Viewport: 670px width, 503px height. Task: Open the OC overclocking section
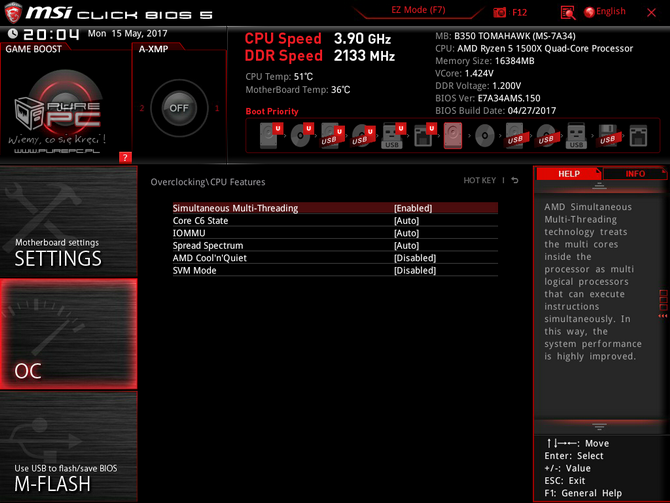tap(68, 334)
